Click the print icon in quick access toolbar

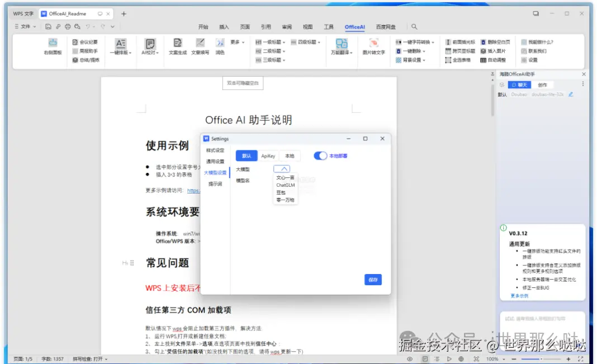pos(68,27)
